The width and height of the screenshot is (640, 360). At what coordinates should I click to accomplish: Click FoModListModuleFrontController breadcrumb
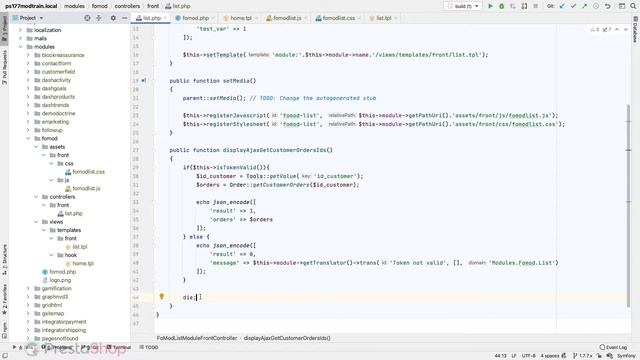coord(197,338)
